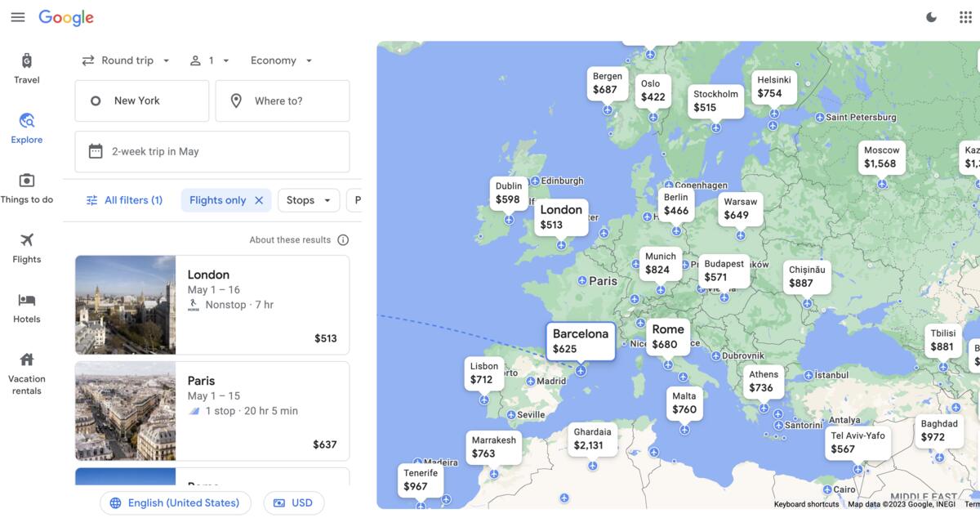Open the Round trip dropdown
The width and height of the screenshot is (980, 518).
coord(132,60)
